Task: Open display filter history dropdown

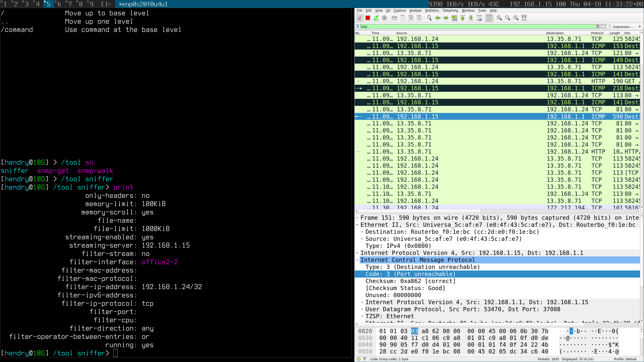Action: (x=609, y=26)
